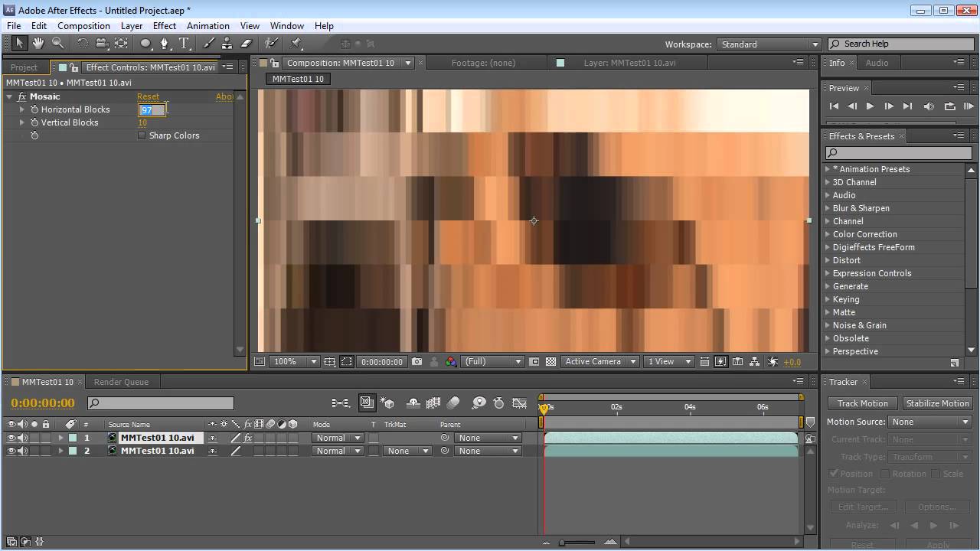Select the Puppet Pin tool
This screenshot has height=551, width=980.
[296, 44]
